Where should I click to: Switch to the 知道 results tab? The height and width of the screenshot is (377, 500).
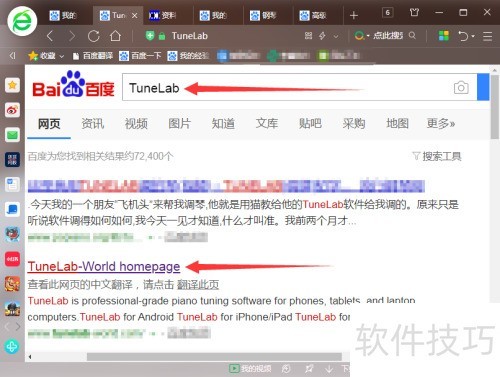tap(223, 123)
